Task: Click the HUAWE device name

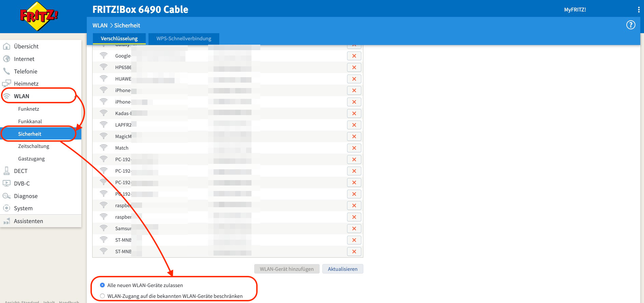Action: pos(123,79)
